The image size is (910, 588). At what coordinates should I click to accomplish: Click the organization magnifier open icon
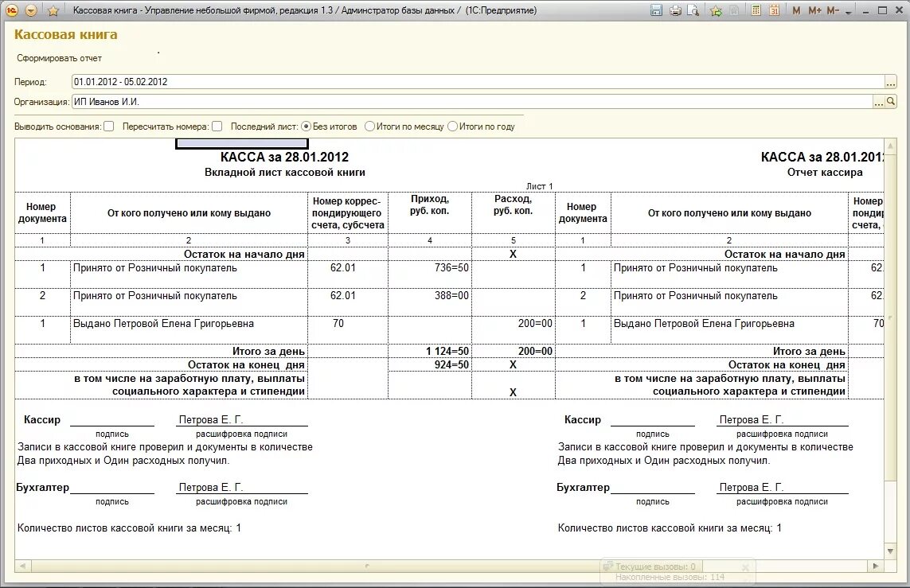890,102
